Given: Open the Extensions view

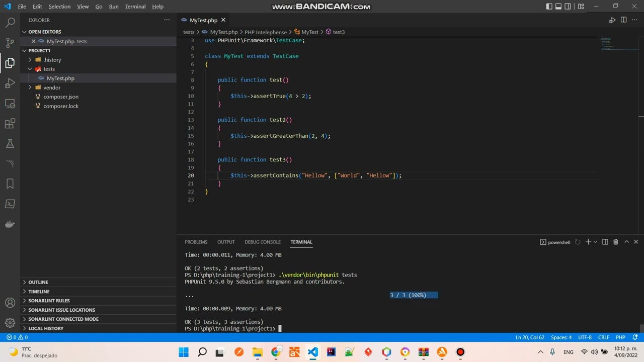Looking at the screenshot, I should [10, 123].
